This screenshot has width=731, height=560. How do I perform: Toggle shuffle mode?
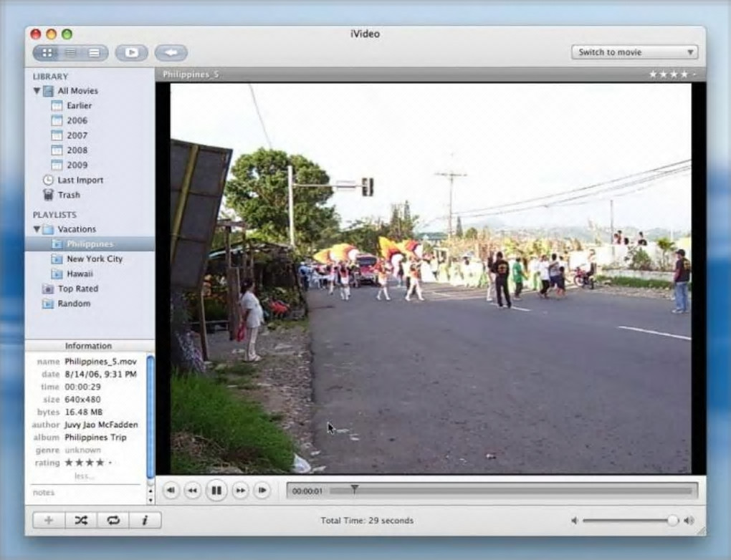point(81,521)
